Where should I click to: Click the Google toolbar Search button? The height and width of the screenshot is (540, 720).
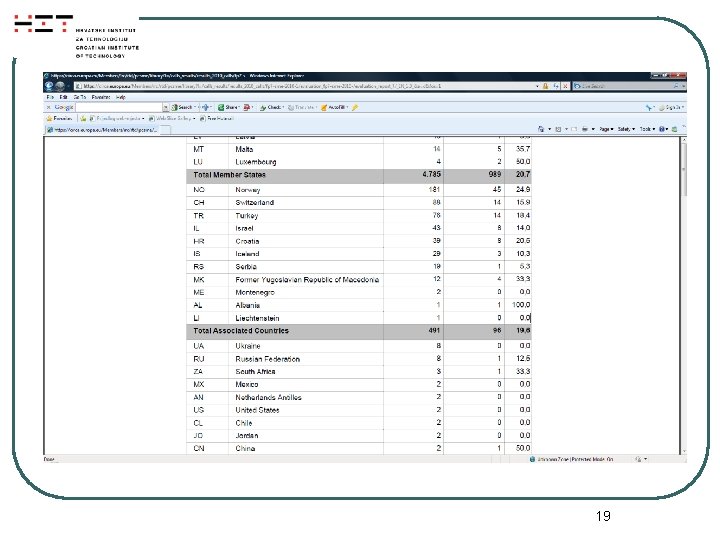[183, 107]
